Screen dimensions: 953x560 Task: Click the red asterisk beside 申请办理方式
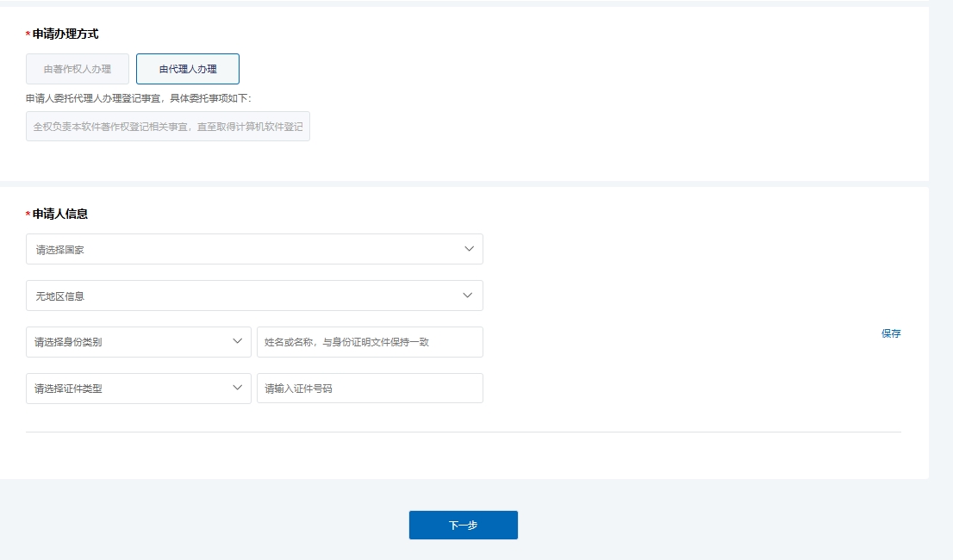[x=28, y=35]
